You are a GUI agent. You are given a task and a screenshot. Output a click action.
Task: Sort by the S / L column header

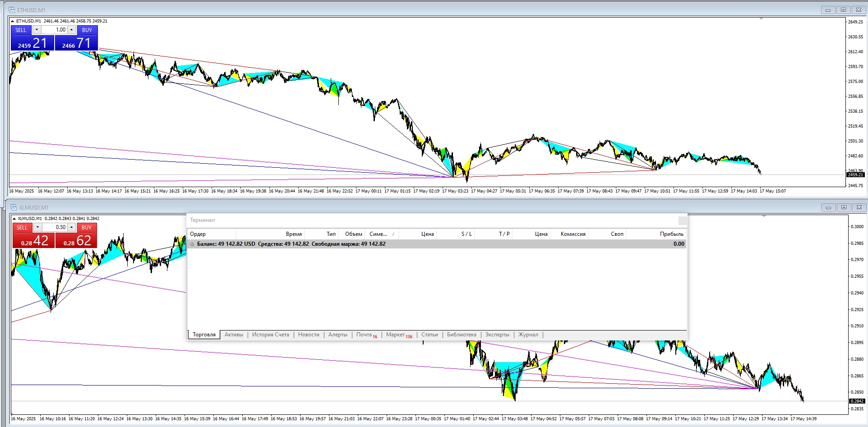click(x=456, y=234)
